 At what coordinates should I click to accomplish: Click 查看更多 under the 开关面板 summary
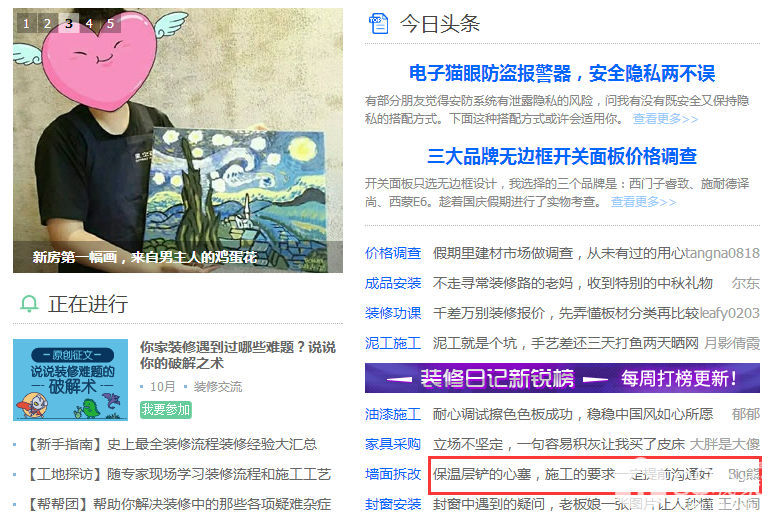click(x=643, y=202)
